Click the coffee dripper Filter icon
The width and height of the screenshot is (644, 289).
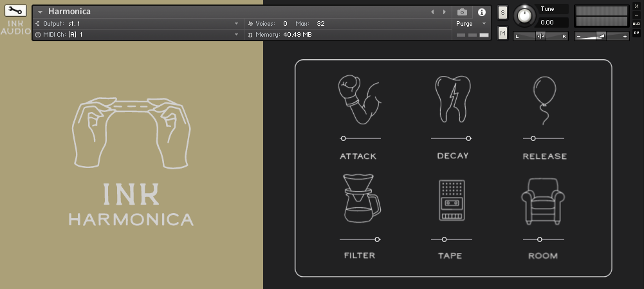[x=361, y=199]
